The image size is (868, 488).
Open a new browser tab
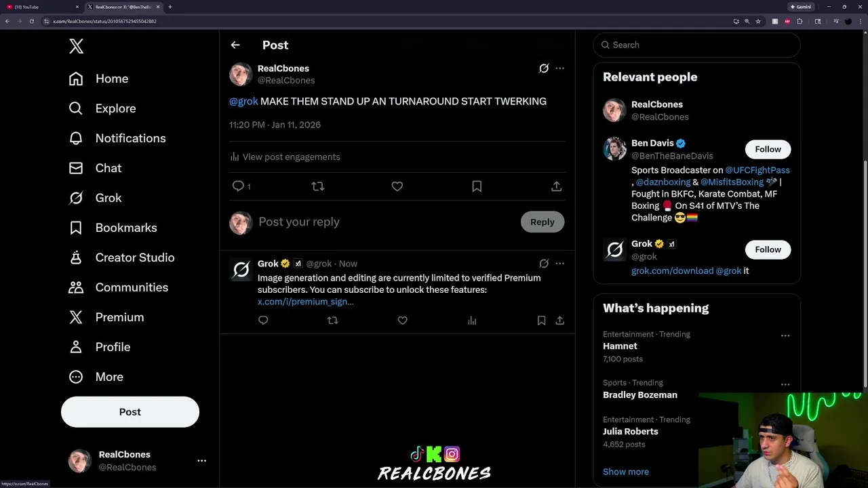(x=170, y=7)
